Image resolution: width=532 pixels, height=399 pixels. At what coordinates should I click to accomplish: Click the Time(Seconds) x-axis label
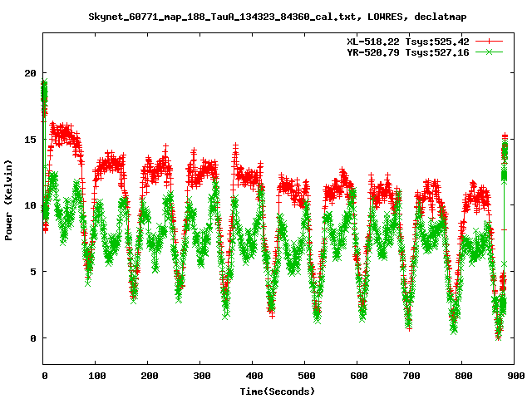[278, 392]
